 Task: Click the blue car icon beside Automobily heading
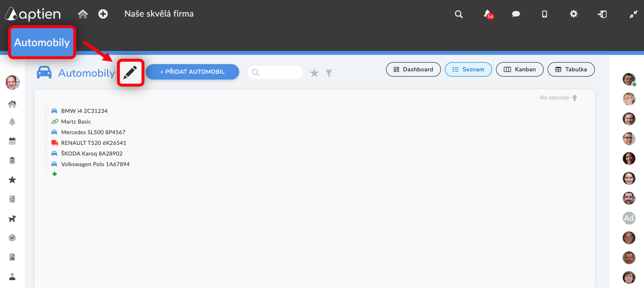(x=44, y=72)
